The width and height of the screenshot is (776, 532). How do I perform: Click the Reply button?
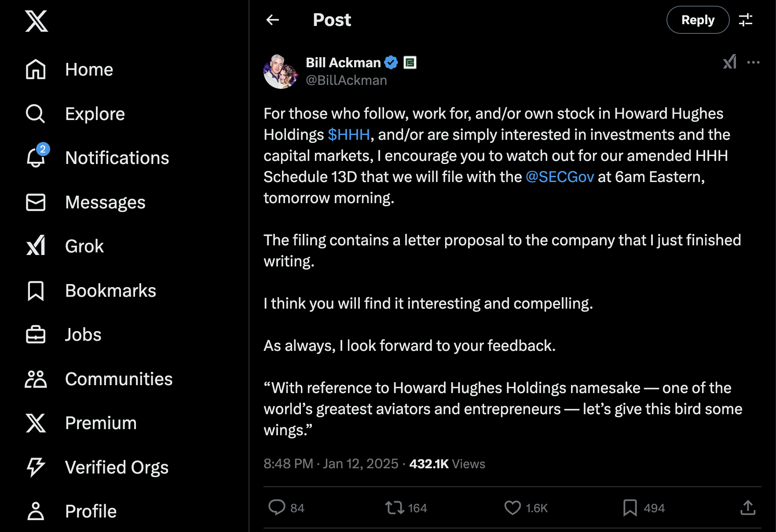[697, 20]
